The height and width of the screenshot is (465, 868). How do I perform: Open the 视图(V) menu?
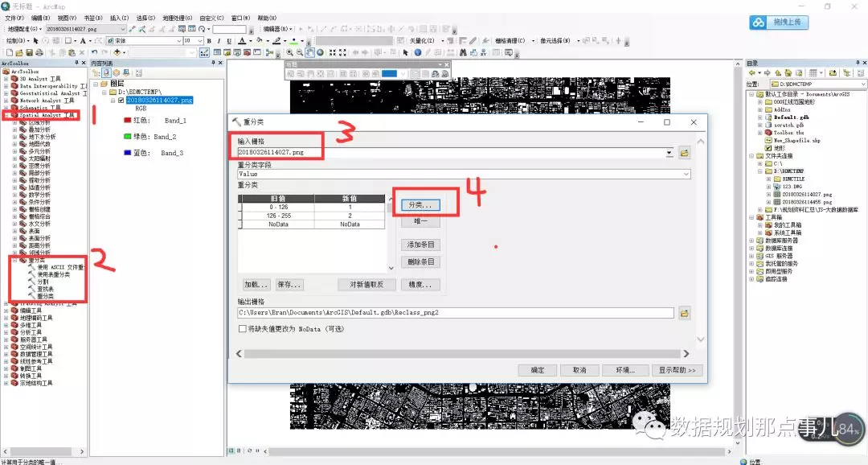(67, 18)
